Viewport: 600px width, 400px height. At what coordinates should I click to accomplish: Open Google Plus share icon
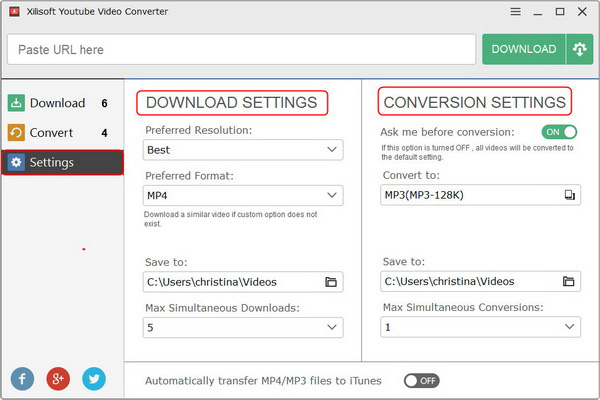58,379
